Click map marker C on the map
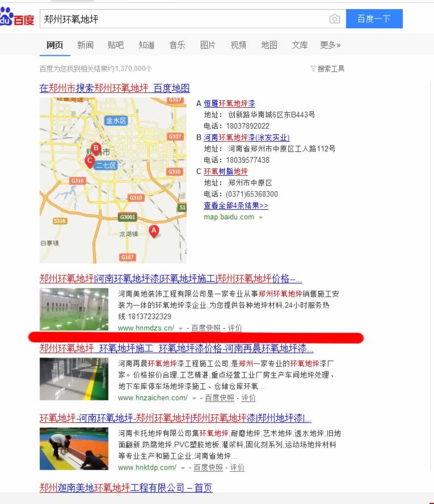The height and width of the screenshot is (504, 434). tap(89, 161)
